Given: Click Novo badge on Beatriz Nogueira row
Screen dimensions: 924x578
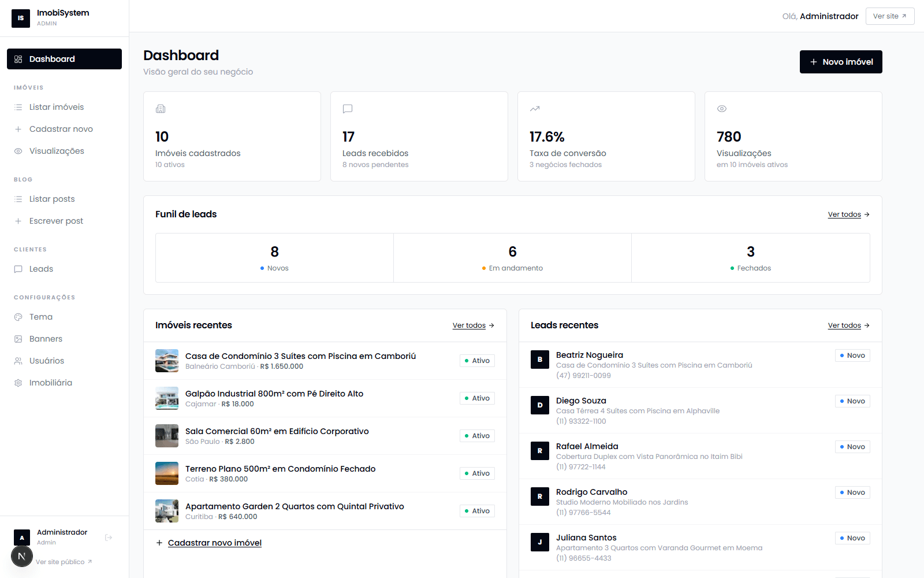Looking at the screenshot, I should 852,355.
